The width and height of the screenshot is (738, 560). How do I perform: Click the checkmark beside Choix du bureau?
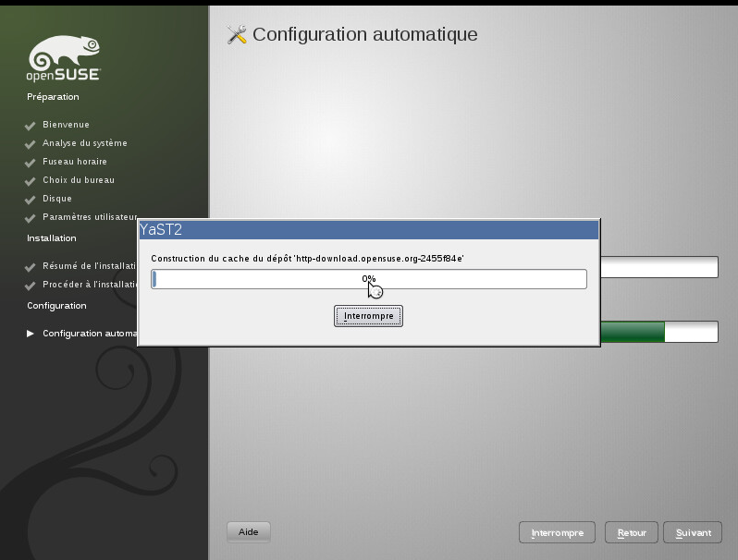31,181
